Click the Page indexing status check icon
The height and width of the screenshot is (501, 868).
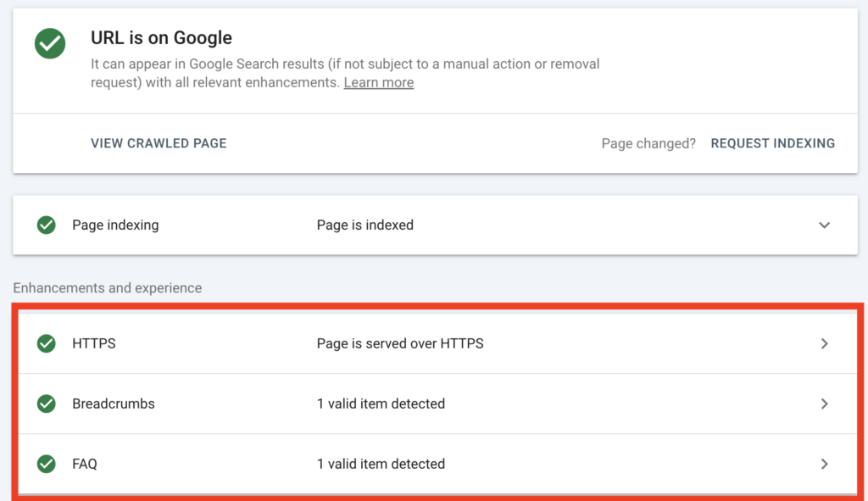[x=46, y=225]
